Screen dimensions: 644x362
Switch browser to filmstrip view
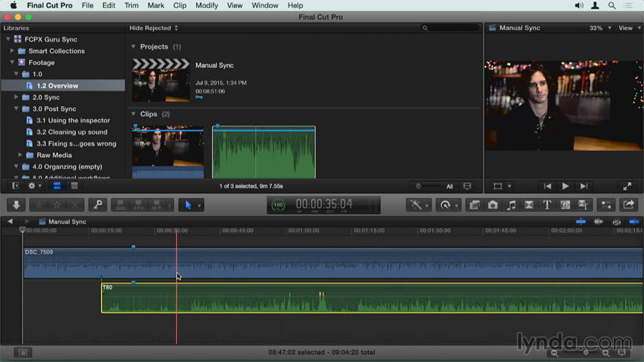pos(57,186)
